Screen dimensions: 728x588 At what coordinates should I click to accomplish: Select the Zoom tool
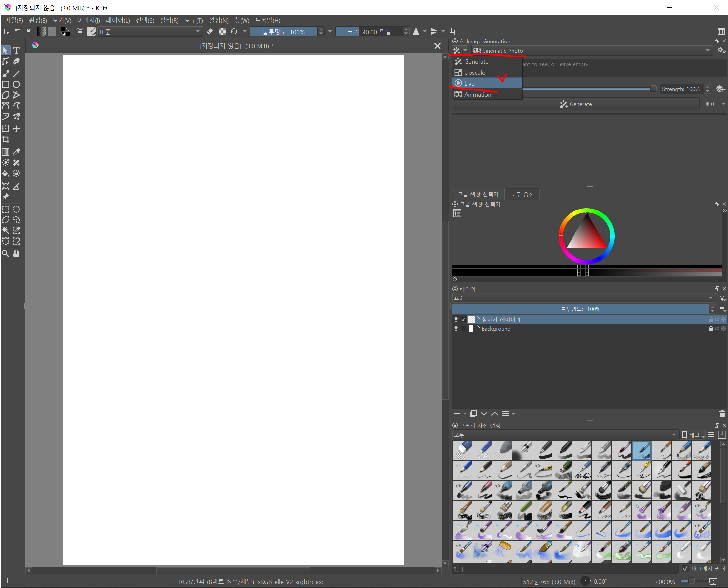[x=6, y=254]
